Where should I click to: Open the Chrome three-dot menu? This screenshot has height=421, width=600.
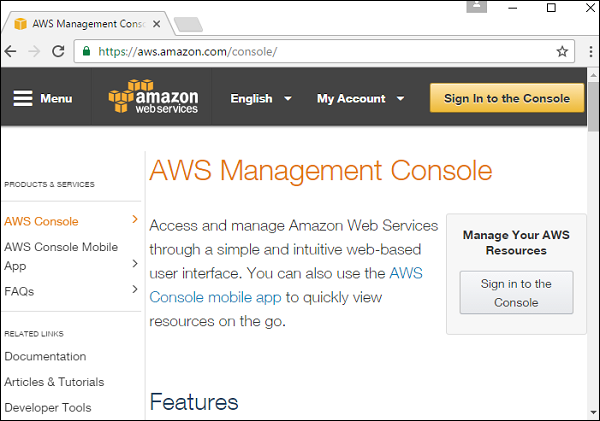[589, 51]
